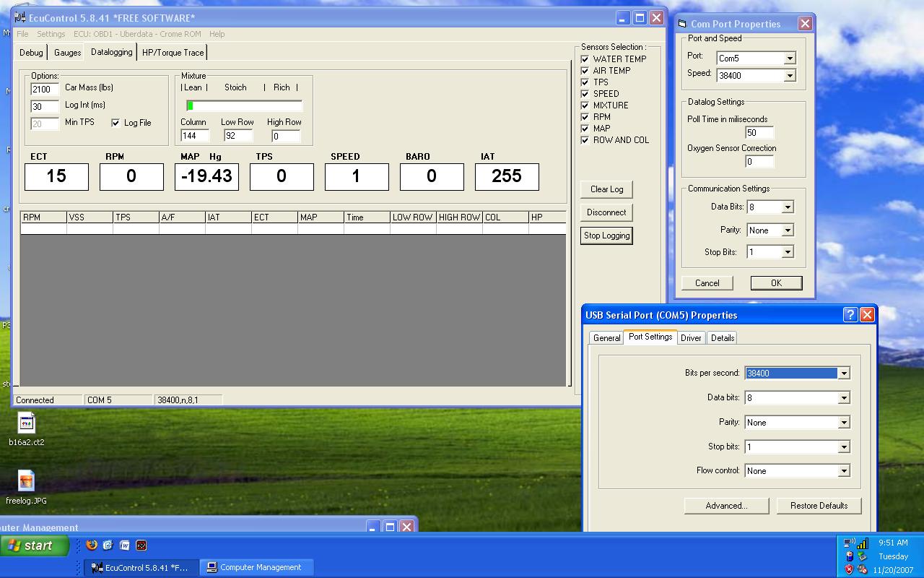Launch Firefox from the Quick Launch bar

(x=92, y=545)
